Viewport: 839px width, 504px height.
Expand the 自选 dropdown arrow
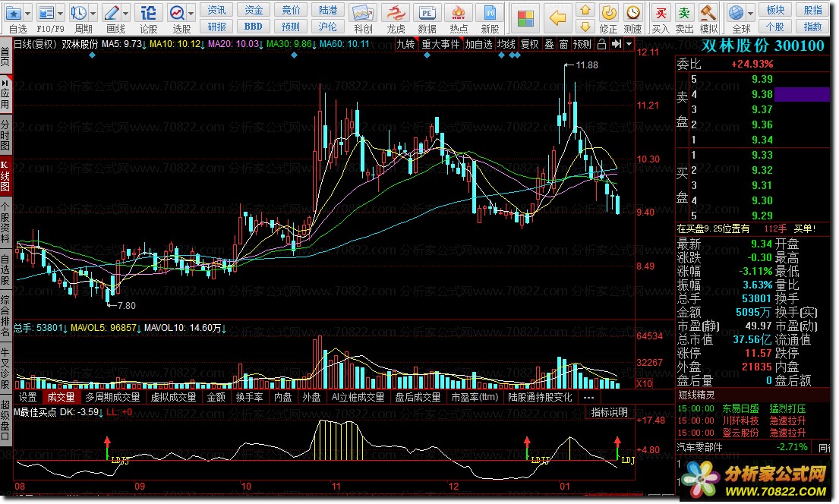point(28,14)
